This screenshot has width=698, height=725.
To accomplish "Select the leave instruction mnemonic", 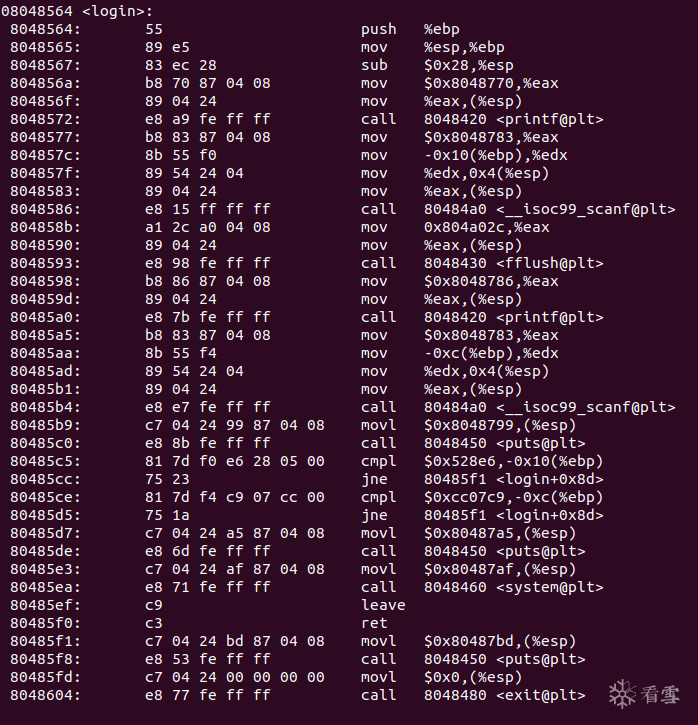I will click(383, 605).
